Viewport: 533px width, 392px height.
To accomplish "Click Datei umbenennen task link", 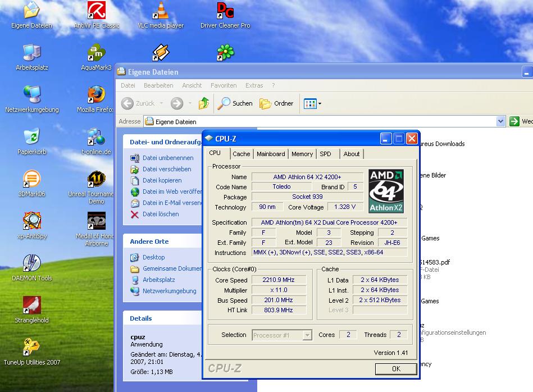I will 162,158.
